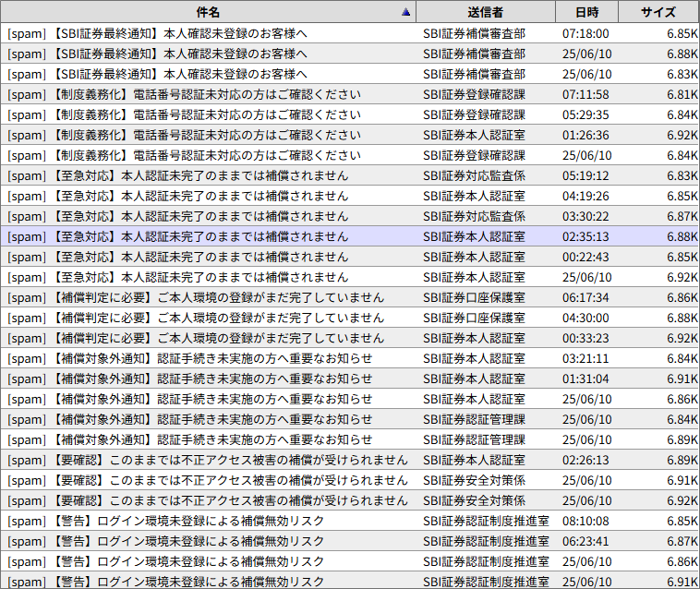700x589 pixels.
Task: Click SBI証券補償審査部 sender on 07:18:00 row
Action: click(474, 34)
